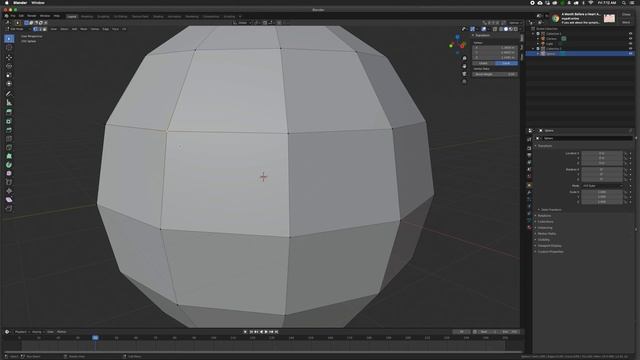This screenshot has height=360, width=640.
Task: Jump to timeline end frame button
Action: (x=276, y=332)
